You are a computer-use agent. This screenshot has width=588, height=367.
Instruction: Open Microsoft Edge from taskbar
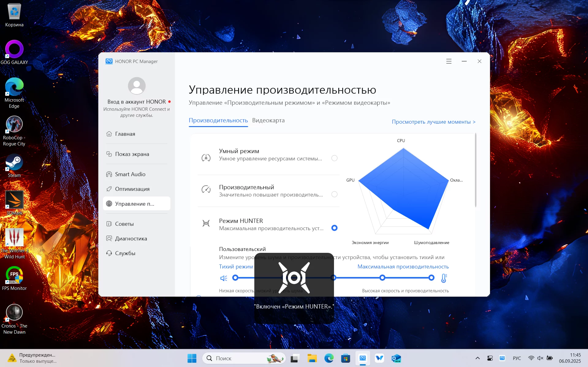(x=329, y=358)
